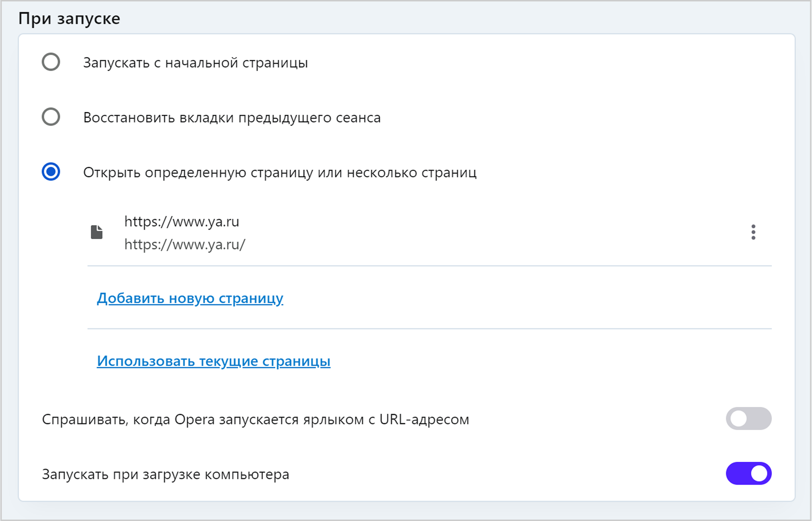
Task: Choose the 'Восстановить вкладки предыдущего сеанса' radio button
Action: (51, 117)
